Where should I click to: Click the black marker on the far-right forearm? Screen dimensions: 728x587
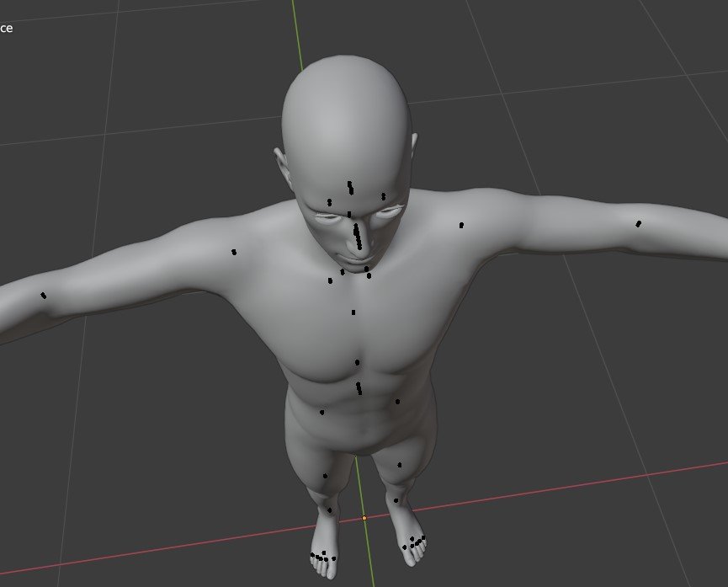638,224
